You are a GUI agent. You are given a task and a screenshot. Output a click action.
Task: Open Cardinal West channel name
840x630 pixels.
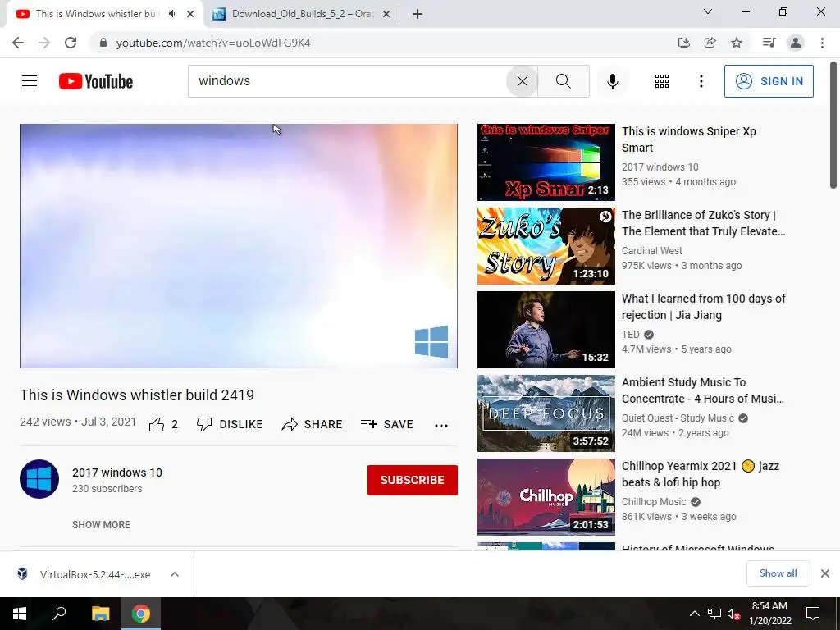coord(652,251)
